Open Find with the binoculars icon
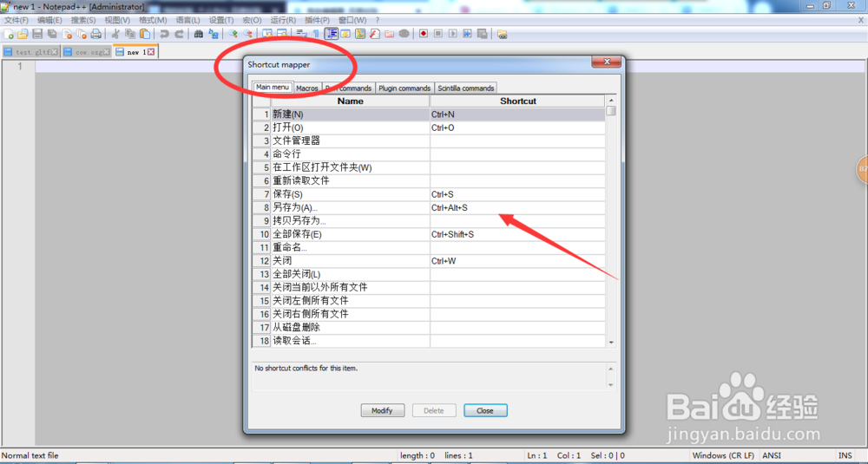 [198, 34]
